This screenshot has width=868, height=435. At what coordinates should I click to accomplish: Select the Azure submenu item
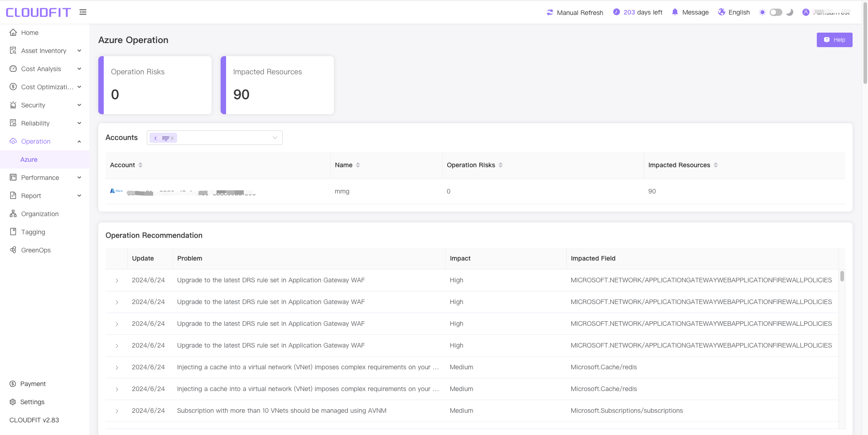point(44,159)
